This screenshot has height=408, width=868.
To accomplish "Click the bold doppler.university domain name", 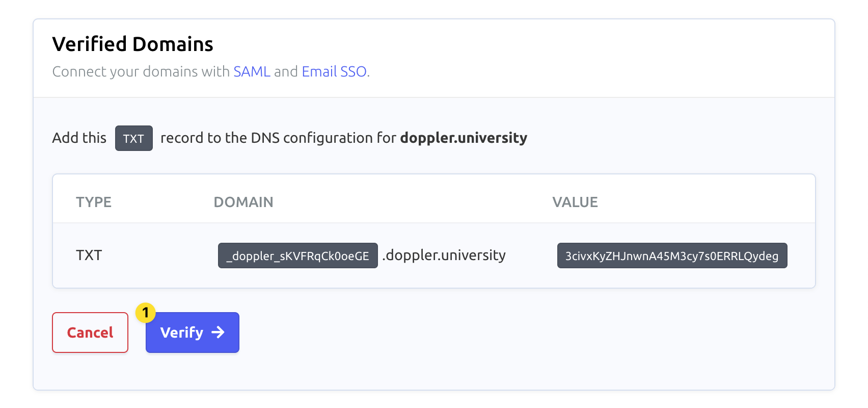I will coord(464,138).
